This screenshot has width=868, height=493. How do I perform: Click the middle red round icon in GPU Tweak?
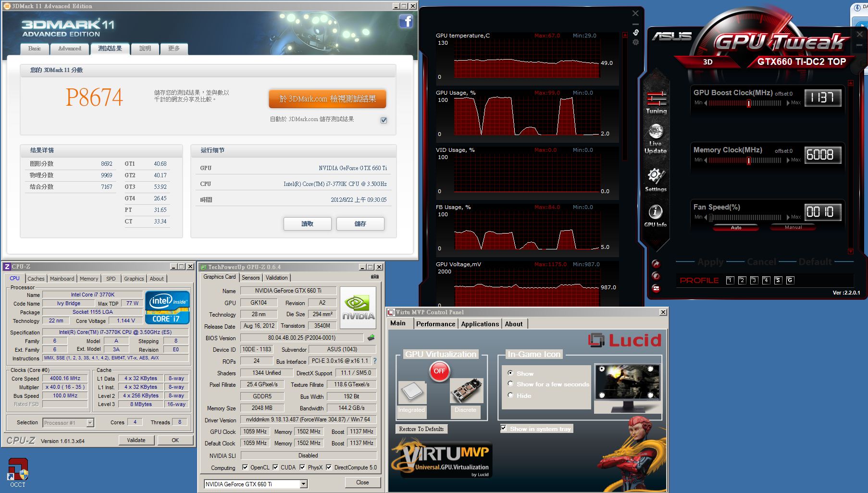pos(656,276)
